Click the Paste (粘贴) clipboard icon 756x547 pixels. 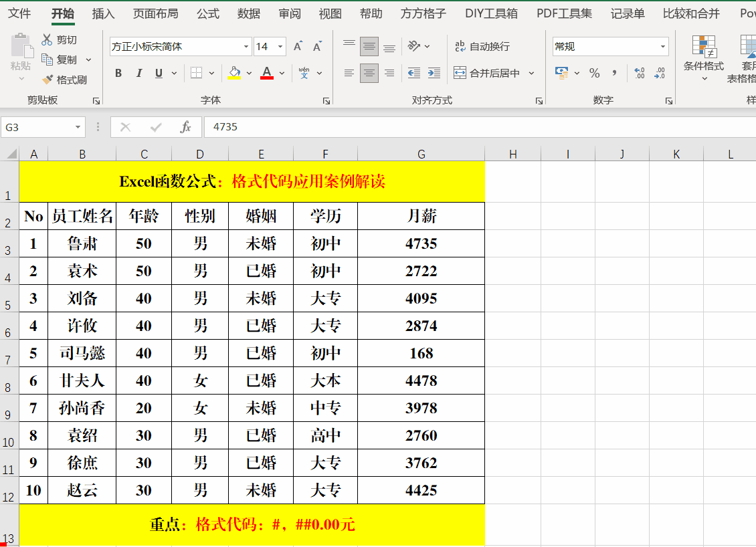21,46
